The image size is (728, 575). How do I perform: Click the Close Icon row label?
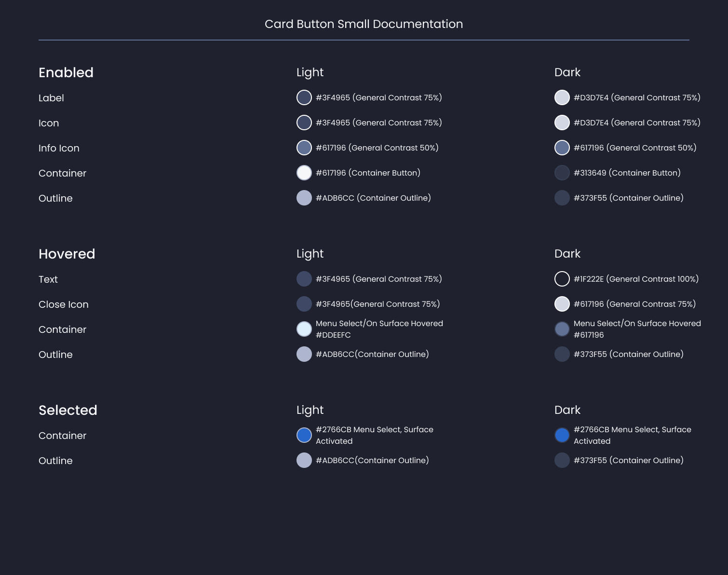64,304
